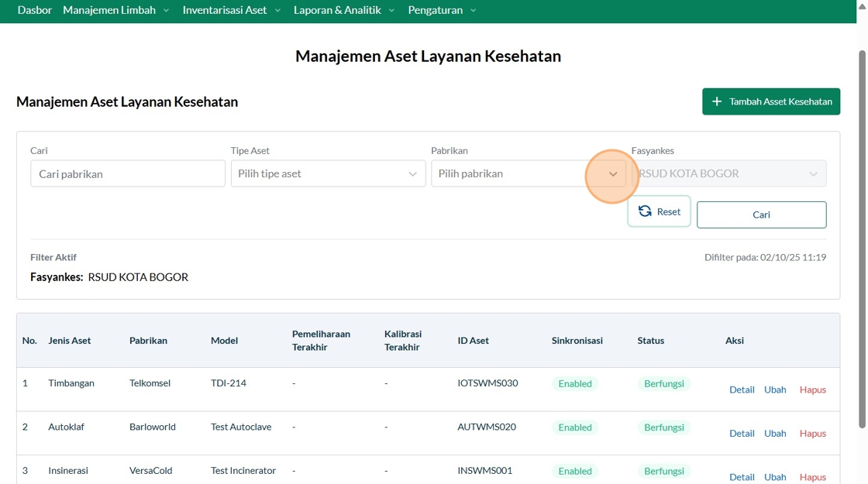Click the Telkomsel manufacturer cell

150,383
